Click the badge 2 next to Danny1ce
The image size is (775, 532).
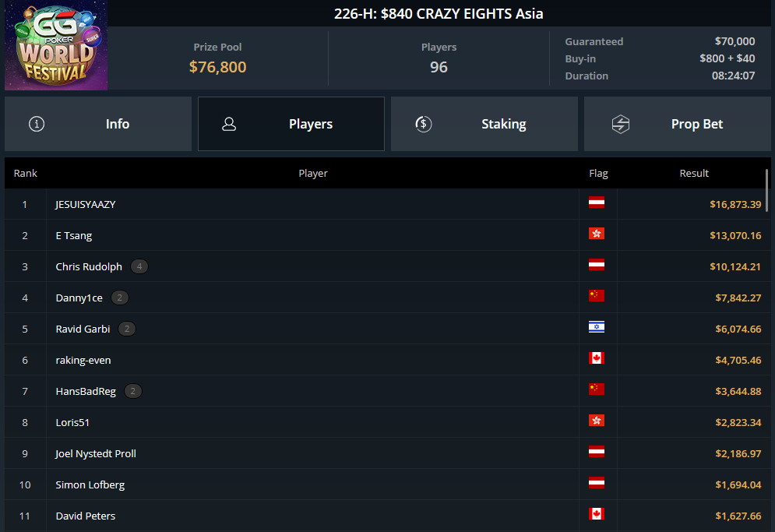click(x=120, y=298)
